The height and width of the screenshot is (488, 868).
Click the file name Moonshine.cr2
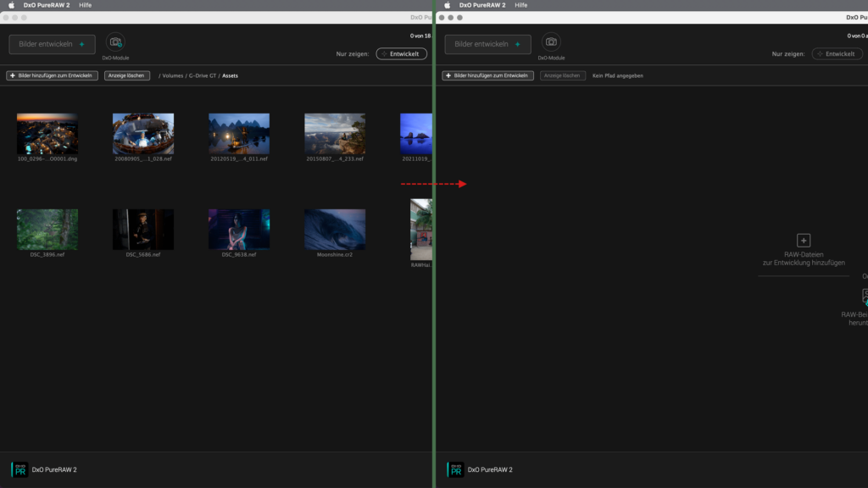click(x=334, y=254)
